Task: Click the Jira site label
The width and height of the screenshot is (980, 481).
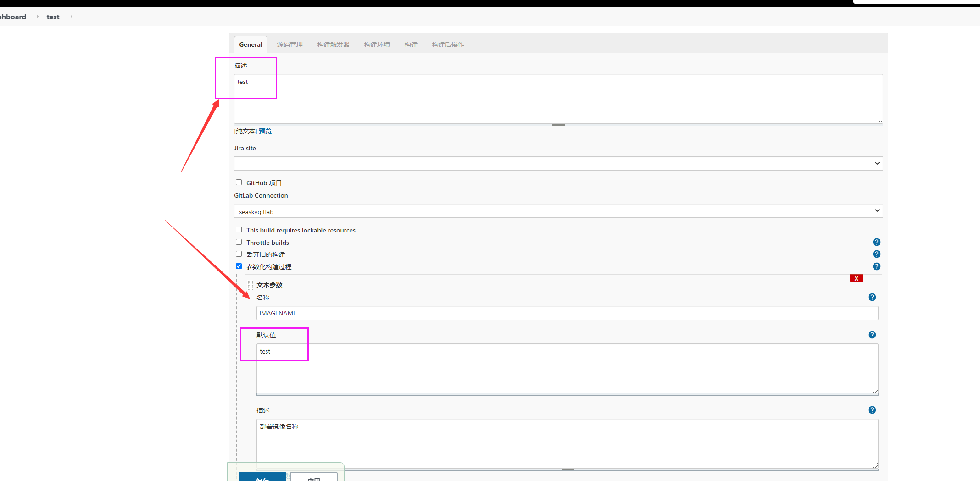Action: click(x=245, y=148)
